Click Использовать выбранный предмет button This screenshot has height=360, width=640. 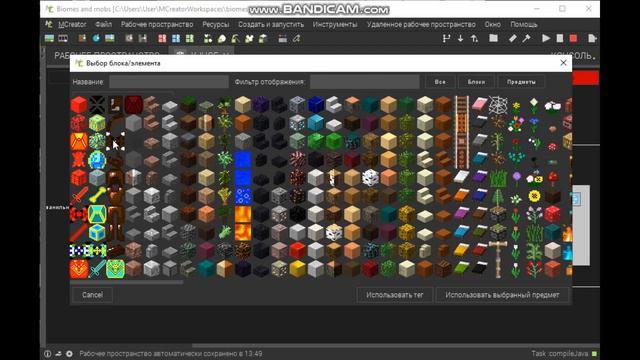(502, 295)
